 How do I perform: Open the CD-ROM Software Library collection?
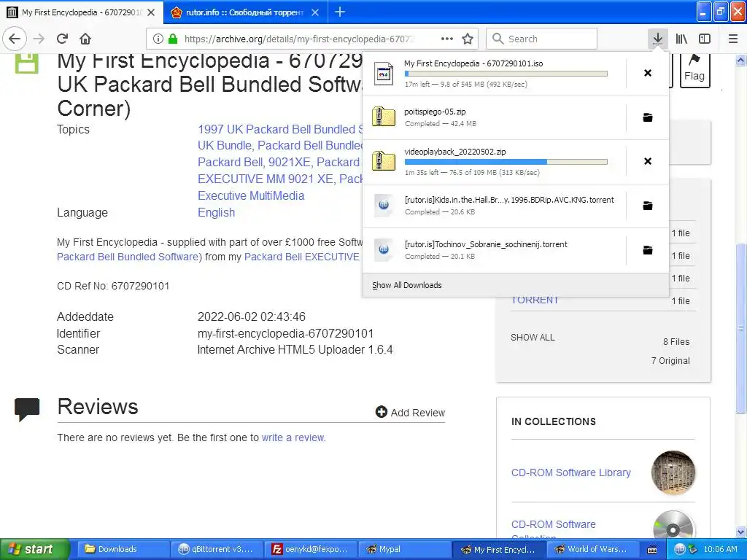pyautogui.click(x=570, y=472)
